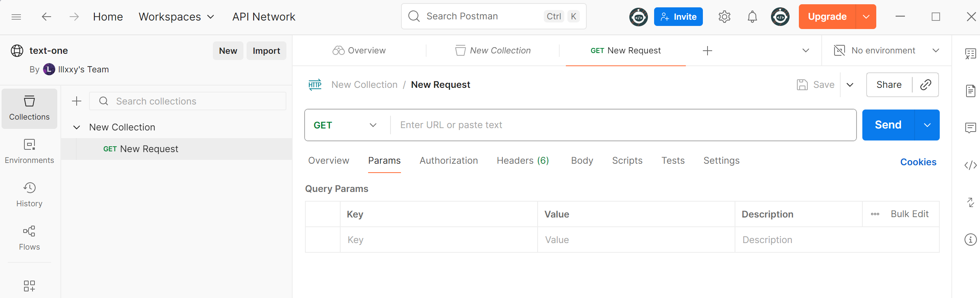Screen dimensions: 980x298
Task: Click the Invite button
Action: (678, 17)
